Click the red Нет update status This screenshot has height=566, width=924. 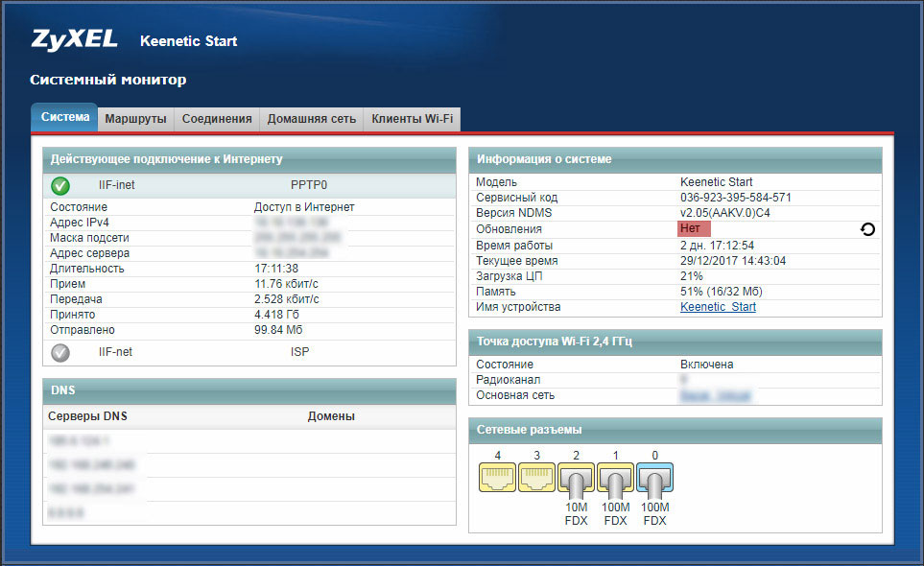tap(694, 228)
